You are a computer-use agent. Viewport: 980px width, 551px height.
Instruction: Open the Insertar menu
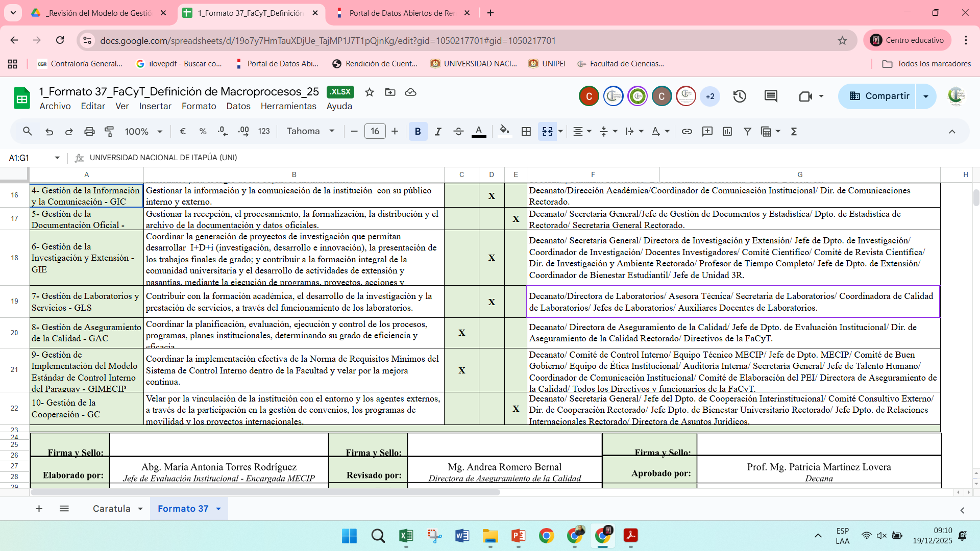(155, 106)
